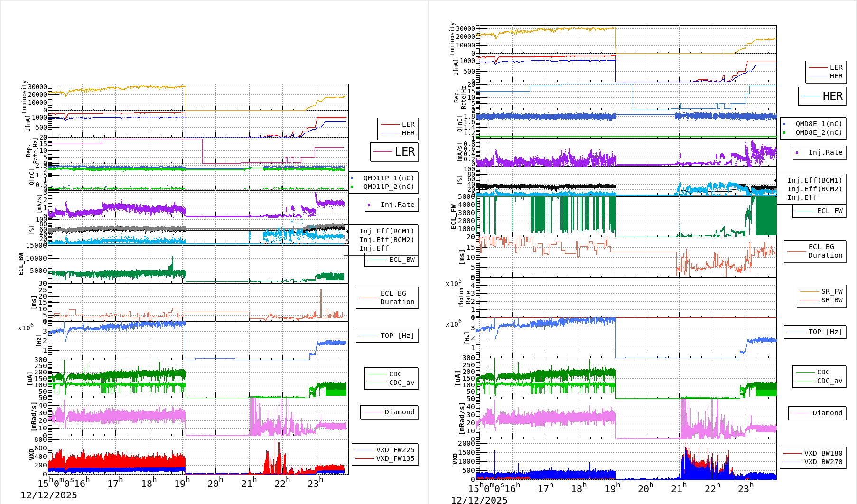Click the TOP [Hz] legend in left plot
This screenshot has width=857, height=504.
point(397,336)
